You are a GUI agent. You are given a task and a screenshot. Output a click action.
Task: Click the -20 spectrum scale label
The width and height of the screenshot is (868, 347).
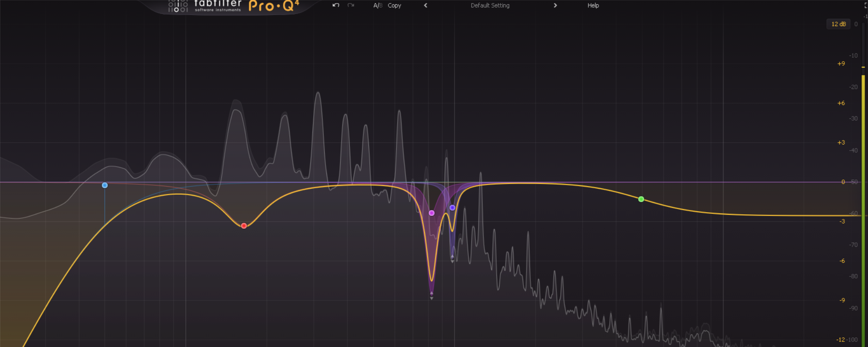pyautogui.click(x=853, y=87)
